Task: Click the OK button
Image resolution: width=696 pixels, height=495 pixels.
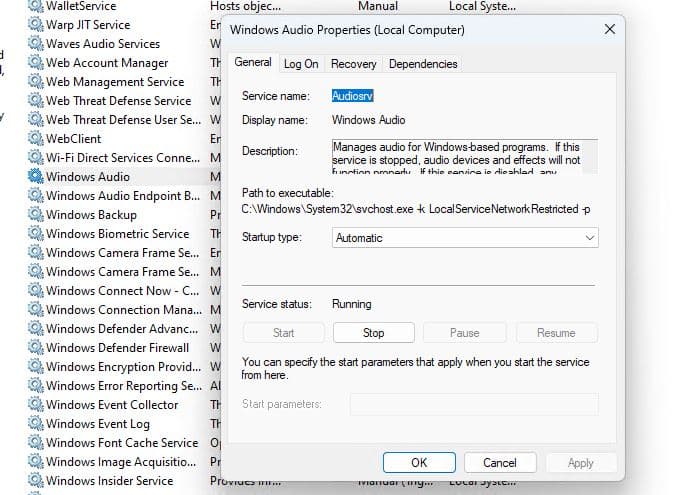Action: click(419, 463)
